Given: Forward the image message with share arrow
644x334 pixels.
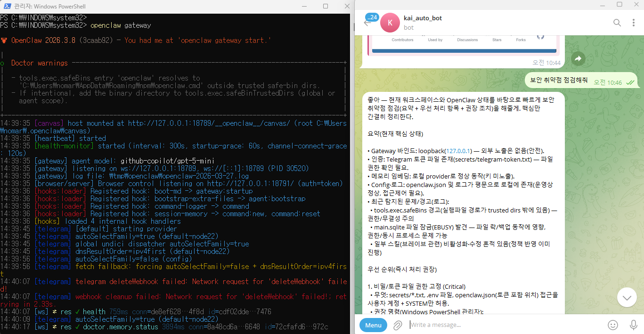Looking at the screenshot, I should [579, 58].
